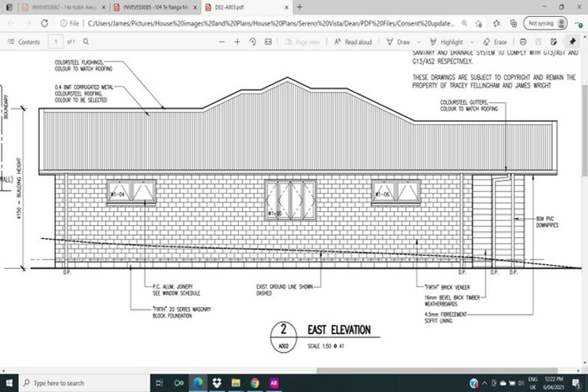Screen dimensions: 588x392
Task: Print the PDF document
Action: [x=523, y=42]
